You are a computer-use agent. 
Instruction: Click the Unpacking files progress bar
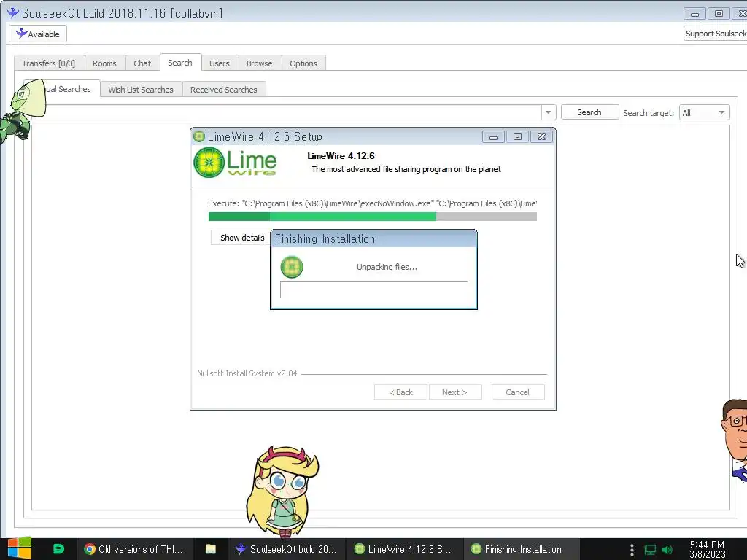(373, 289)
